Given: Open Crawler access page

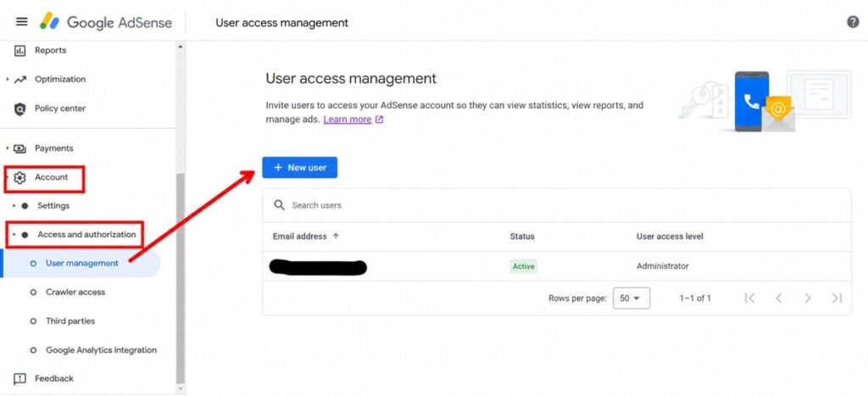Looking at the screenshot, I should point(75,293).
